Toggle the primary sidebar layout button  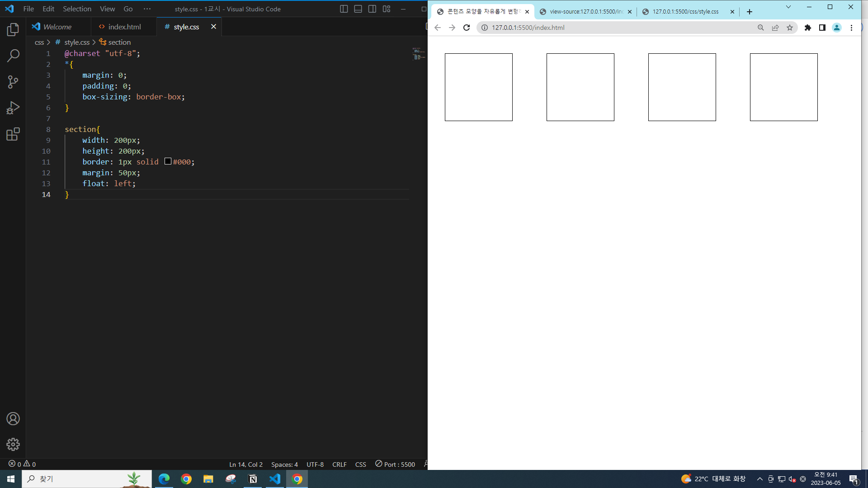[x=344, y=9]
